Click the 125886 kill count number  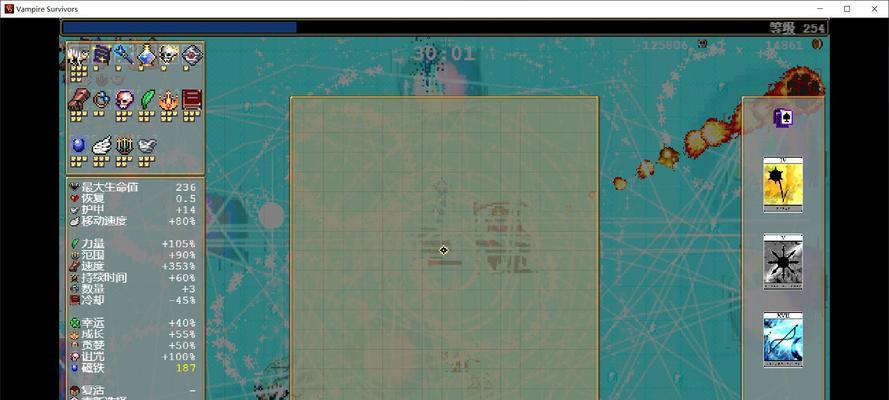[x=664, y=45]
